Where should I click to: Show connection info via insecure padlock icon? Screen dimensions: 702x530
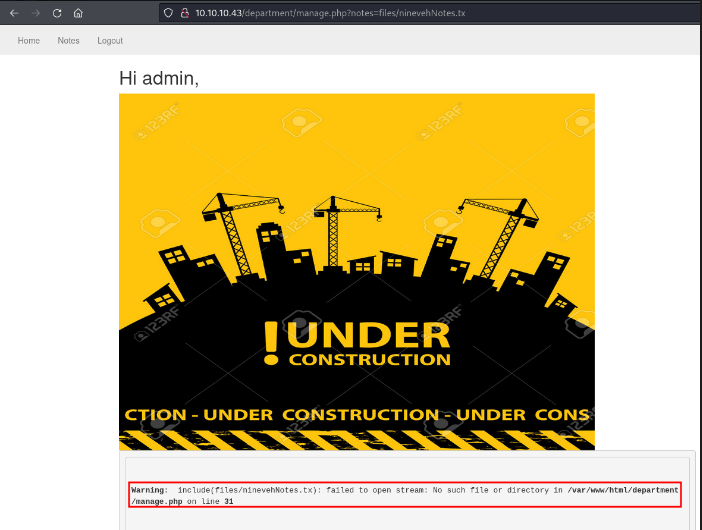tap(184, 13)
